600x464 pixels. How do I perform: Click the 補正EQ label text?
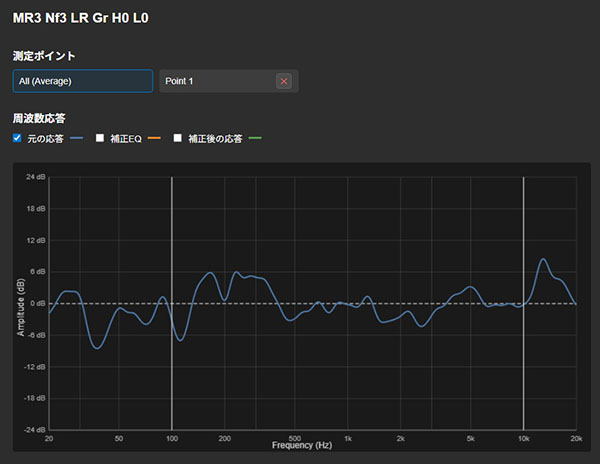pos(124,139)
